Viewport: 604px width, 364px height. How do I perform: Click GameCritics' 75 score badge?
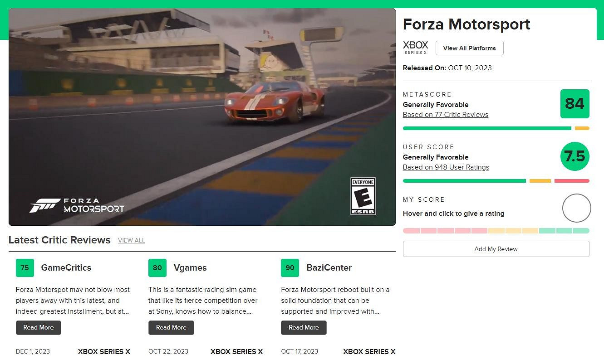[x=25, y=268]
